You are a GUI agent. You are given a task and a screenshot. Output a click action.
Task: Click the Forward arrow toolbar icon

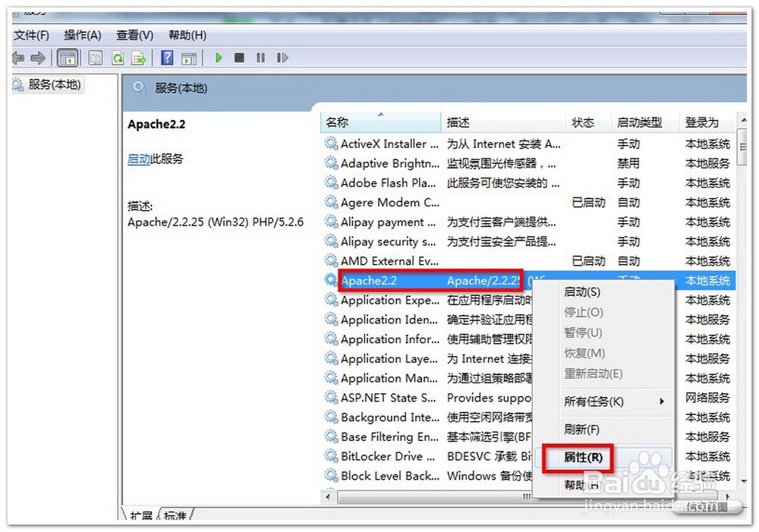38,58
